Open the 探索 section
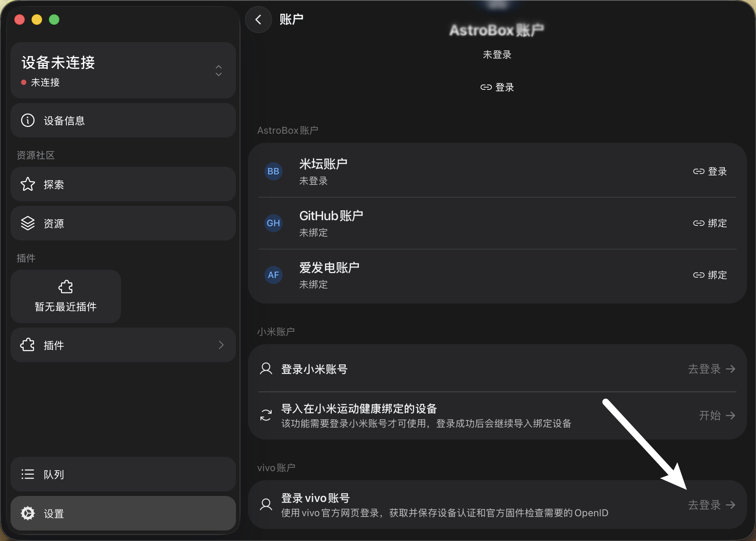The image size is (756, 541). pyautogui.click(x=123, y=184)
